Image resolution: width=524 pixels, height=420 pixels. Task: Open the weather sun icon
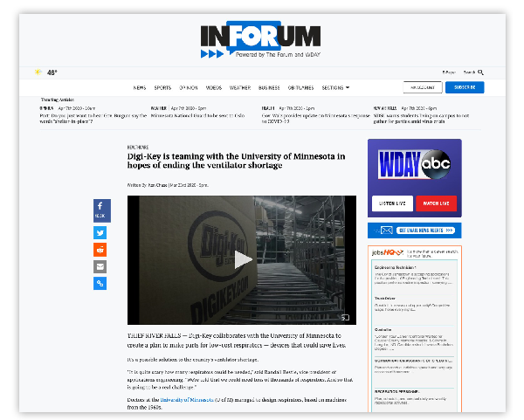(x=38, y=72)
